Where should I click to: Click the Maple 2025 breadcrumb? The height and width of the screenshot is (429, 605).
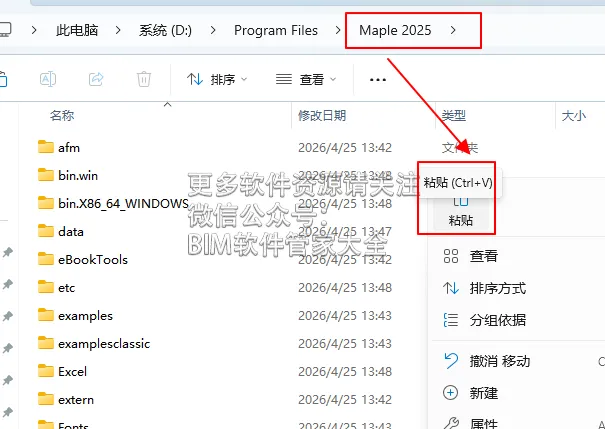tap(395, 30)
